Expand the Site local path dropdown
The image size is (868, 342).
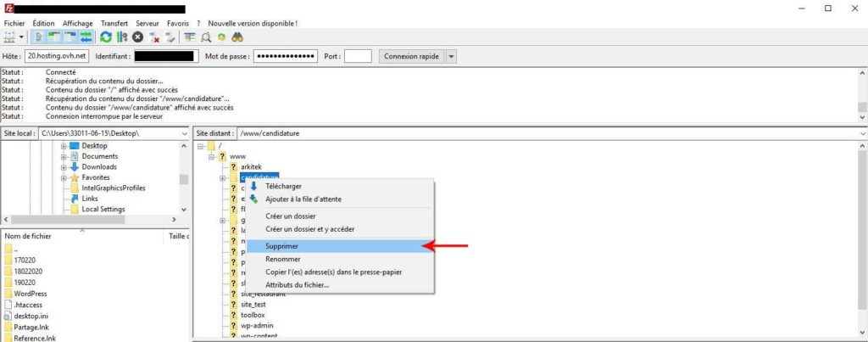184,133
